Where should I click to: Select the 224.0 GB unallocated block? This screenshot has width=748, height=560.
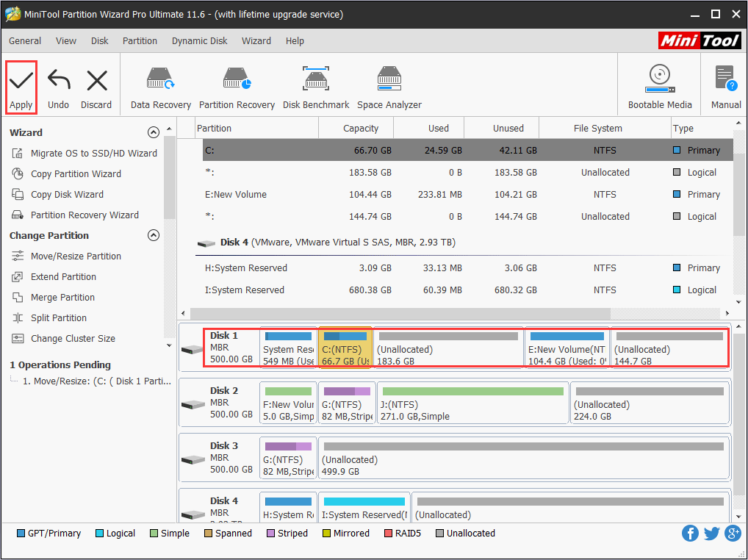click(650, 403)
